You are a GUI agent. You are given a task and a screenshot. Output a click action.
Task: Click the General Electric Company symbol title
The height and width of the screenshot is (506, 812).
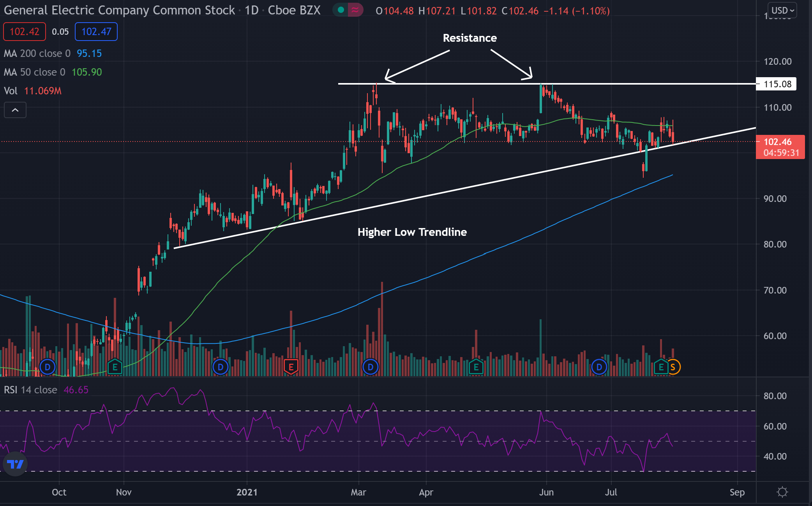pyautogui.click(x=119, y=10)
